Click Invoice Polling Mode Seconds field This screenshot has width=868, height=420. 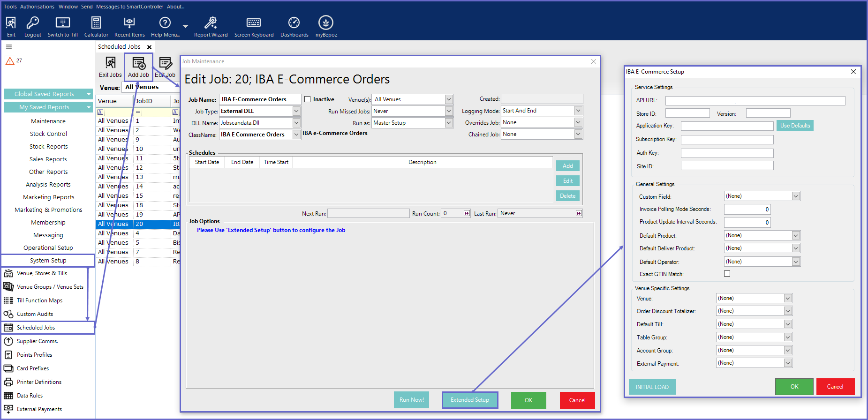(x=747, y=210)
